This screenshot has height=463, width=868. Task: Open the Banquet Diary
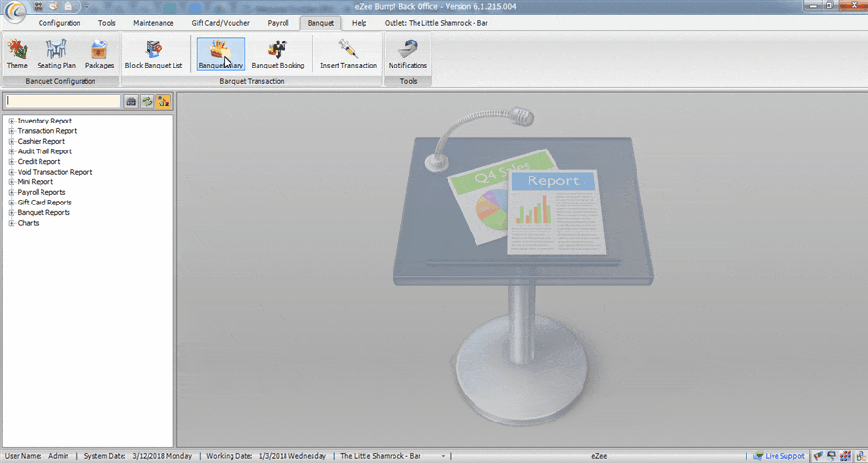tap(220, 54)
